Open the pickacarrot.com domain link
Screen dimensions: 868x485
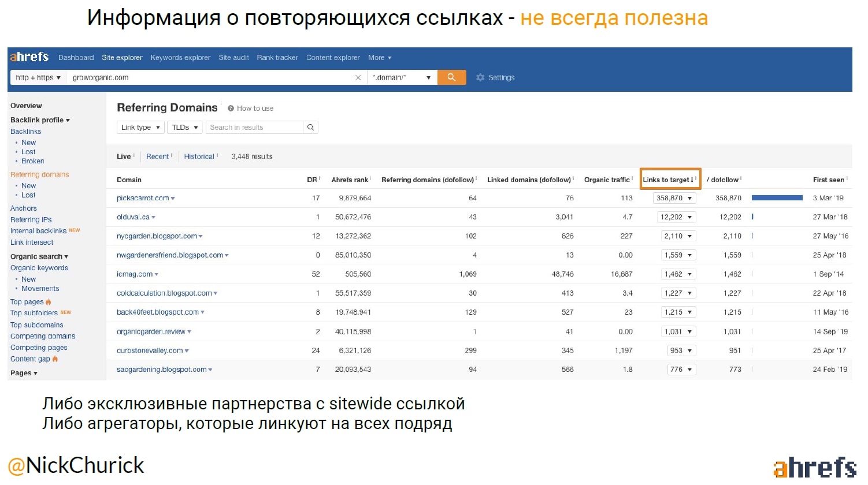[x=143, y=198]
